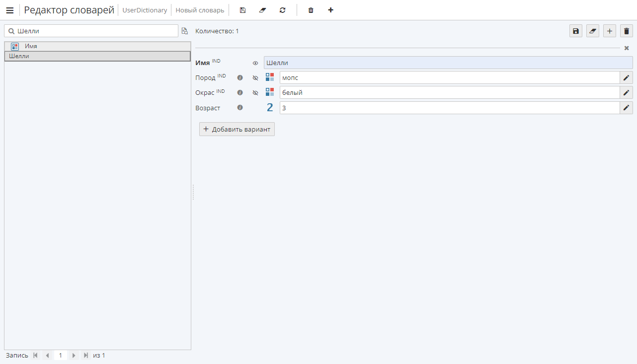This screenshot has width=637, height=364.
Task: Add new dictionary with top plus icon
Action: click(x=331, y=10)
